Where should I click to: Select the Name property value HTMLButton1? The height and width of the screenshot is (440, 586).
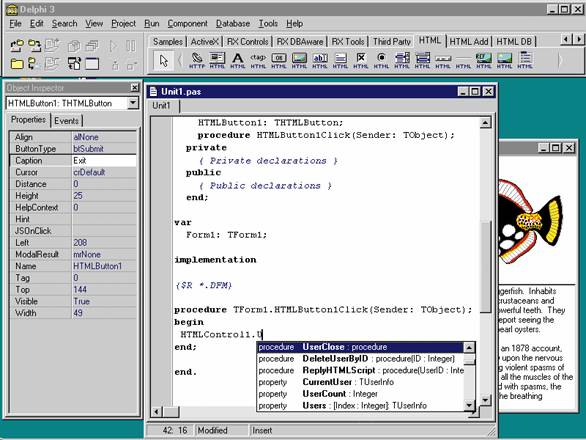coord(104,266)
